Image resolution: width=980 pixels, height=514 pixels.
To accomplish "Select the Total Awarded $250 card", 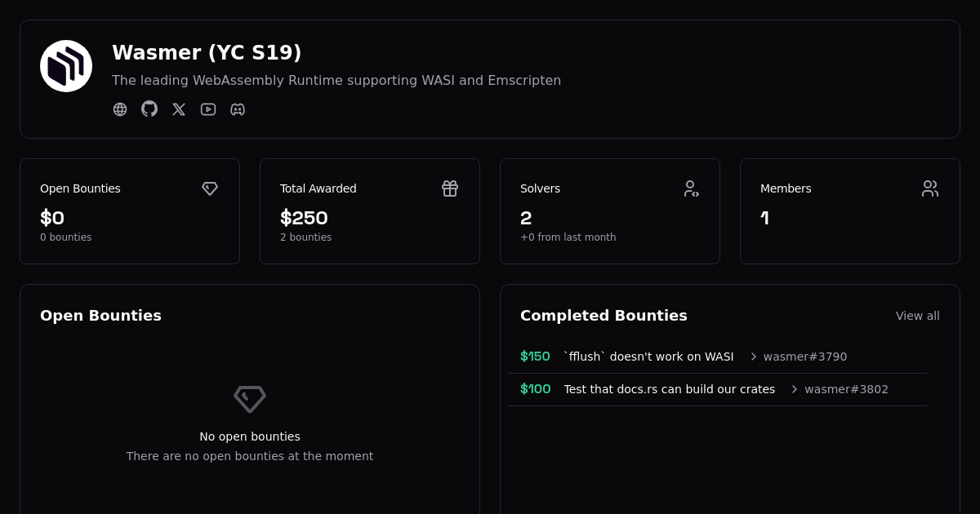I will pyautogui.click(x=369, y=211).
